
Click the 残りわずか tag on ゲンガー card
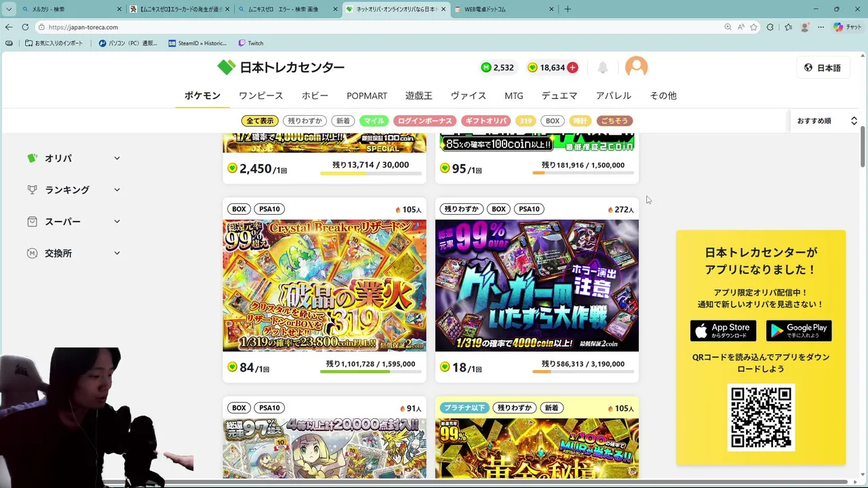coord(461,209)
